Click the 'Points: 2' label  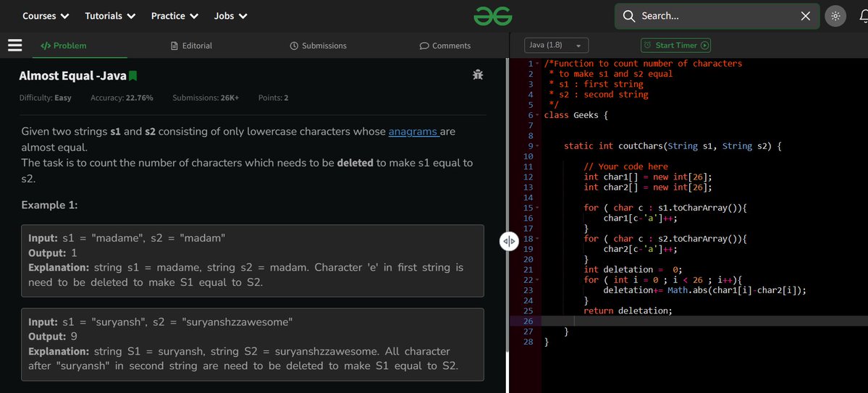pos(274,98)
